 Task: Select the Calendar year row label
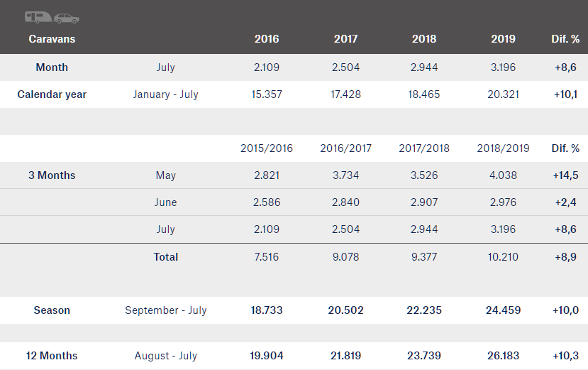click(52, 94)
